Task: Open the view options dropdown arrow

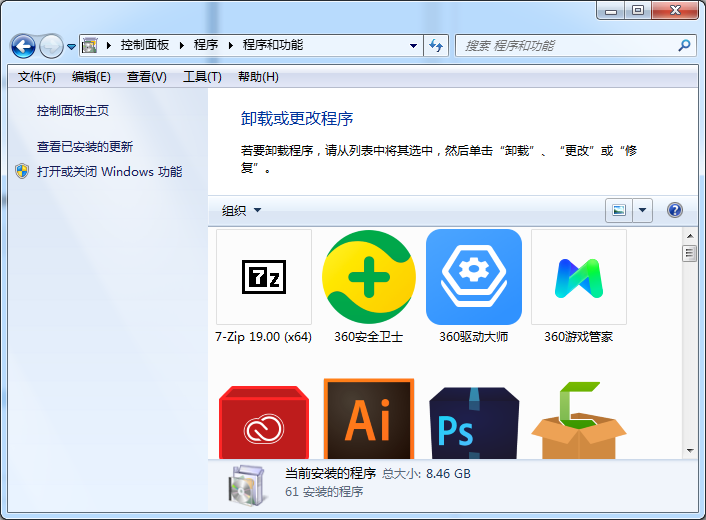Action: (642, 210)
